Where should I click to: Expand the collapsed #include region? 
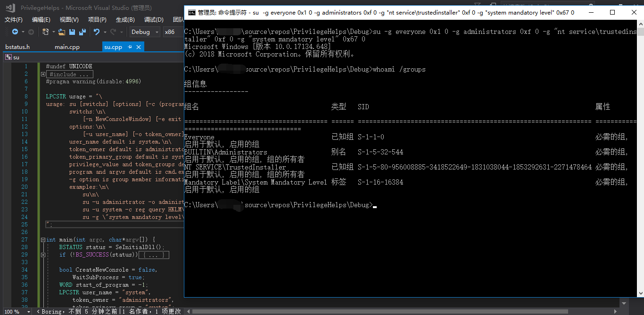(x=43, y=74)
